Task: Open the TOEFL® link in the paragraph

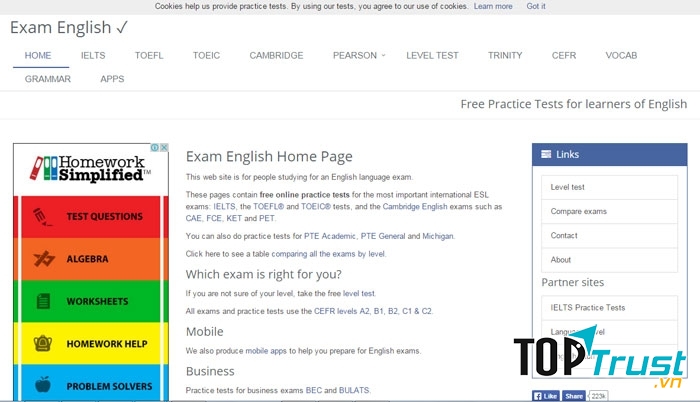Action: 268,206
